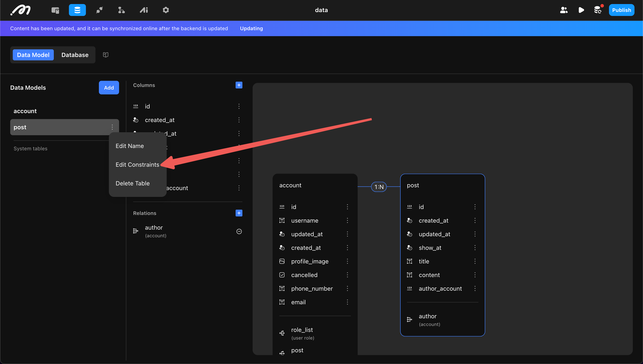Click the id column type icon in Columns list
Viewport: 643px width, 364px height.
135,106
